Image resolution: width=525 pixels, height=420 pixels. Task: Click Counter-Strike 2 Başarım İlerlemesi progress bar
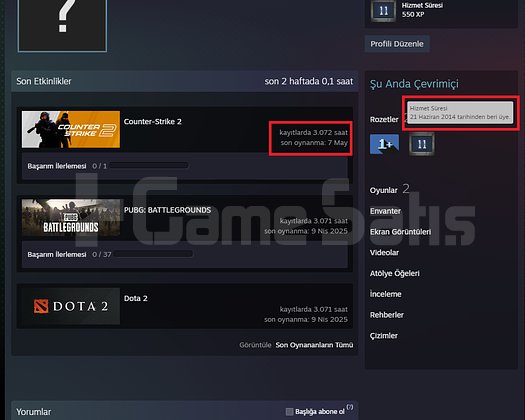pyautogui.click(x=149, y=165)
